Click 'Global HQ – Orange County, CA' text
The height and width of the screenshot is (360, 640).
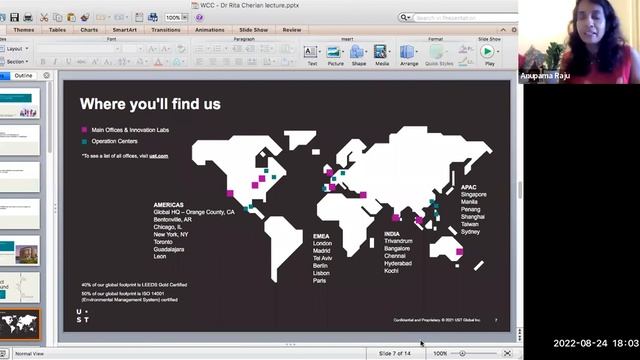click(194, 212)
